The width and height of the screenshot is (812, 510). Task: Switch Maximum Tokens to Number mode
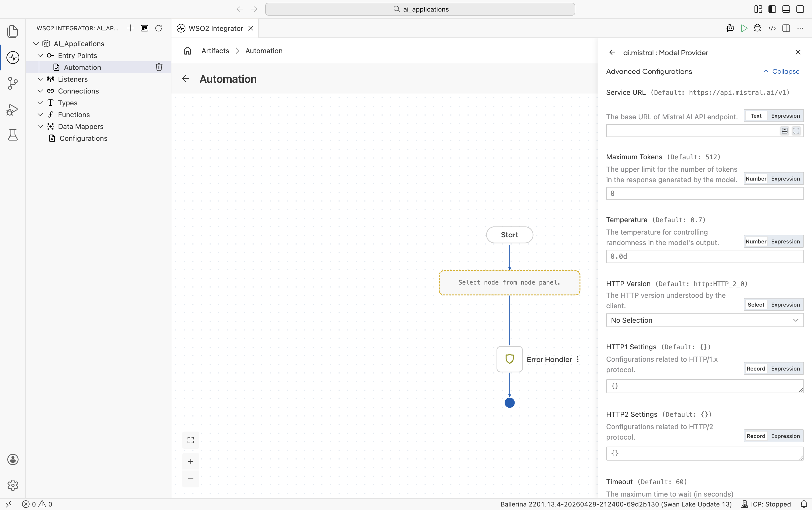[756, 178]
